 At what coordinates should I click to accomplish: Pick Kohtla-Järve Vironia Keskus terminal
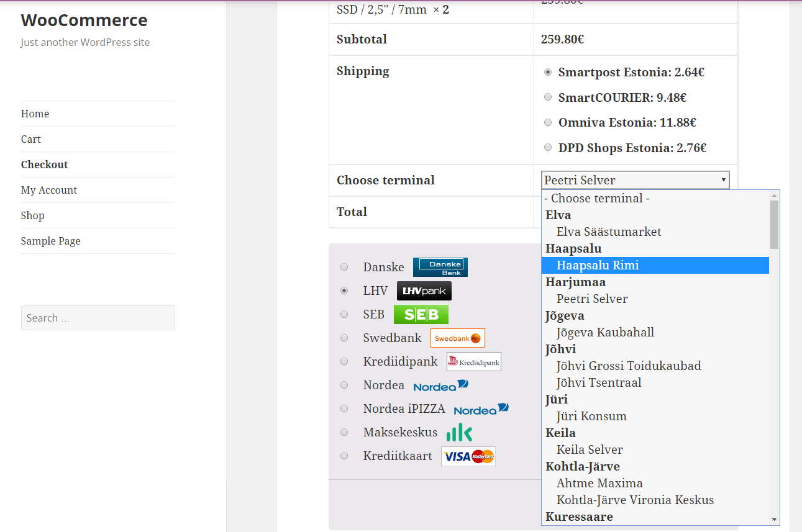[x=655, y=500]
